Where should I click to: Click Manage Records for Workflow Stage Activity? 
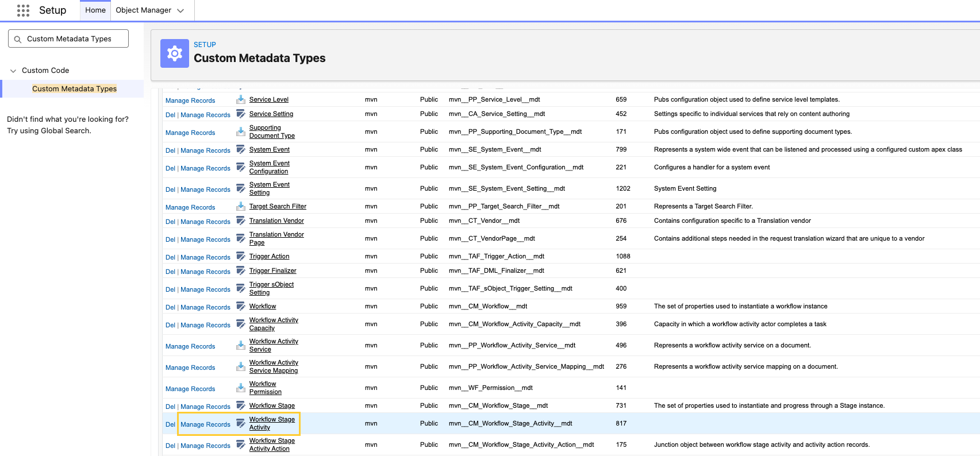click(205, 424)
